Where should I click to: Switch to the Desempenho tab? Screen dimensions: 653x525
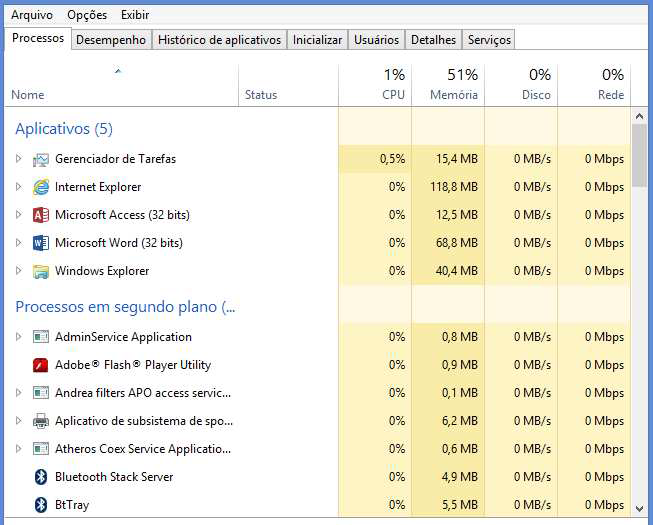click(x=111, y=40)
